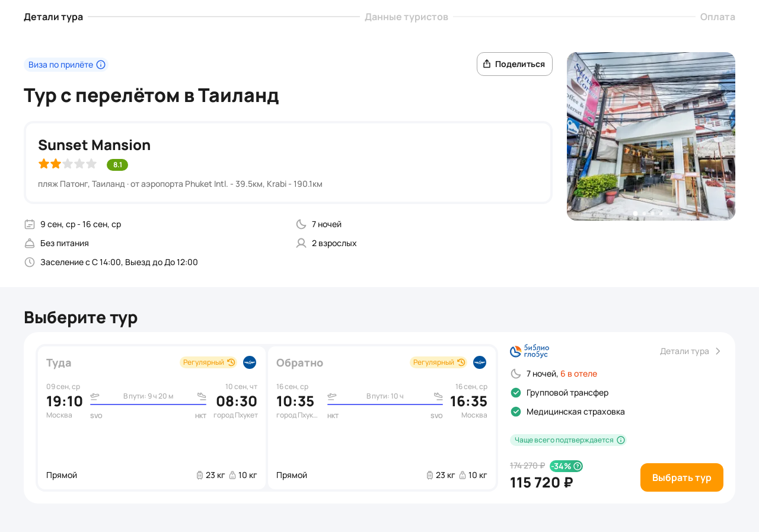Click takeoff plane icon in Обратно flight

[332, 396]
